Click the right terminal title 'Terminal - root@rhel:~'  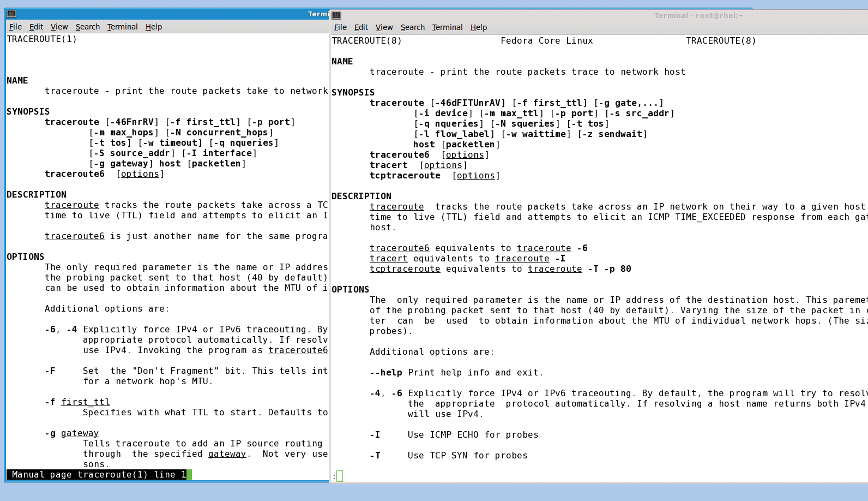tap(698, 15)
